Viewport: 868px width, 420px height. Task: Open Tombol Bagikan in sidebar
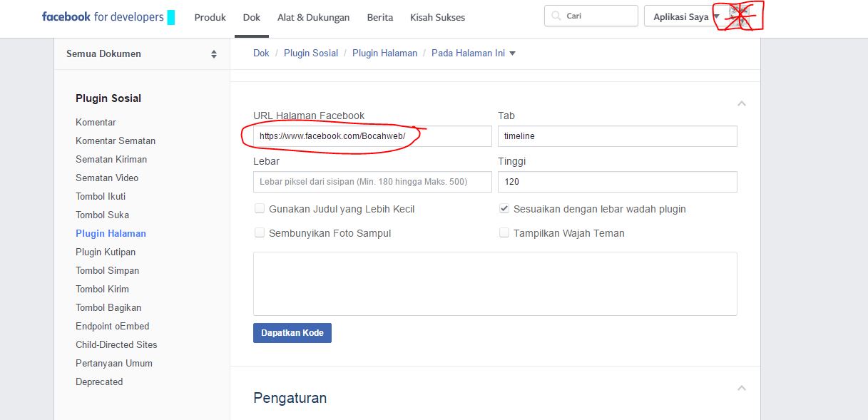coord(108,307)
